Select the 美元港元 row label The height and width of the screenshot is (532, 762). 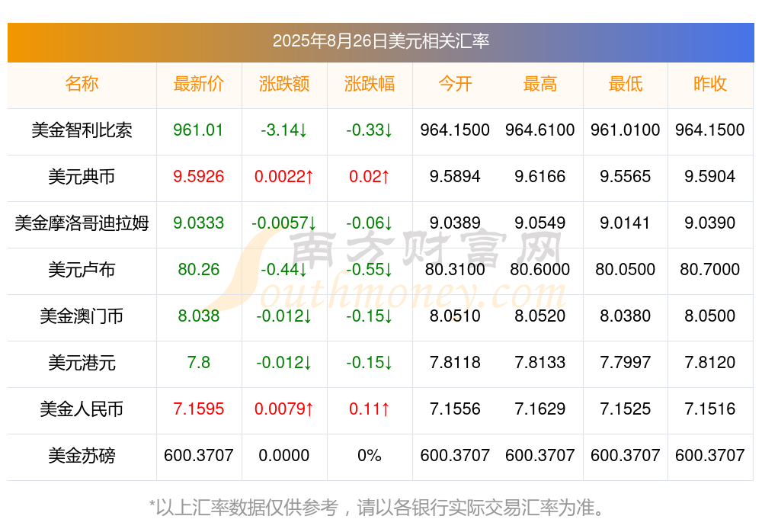click(x=82, y=363)
